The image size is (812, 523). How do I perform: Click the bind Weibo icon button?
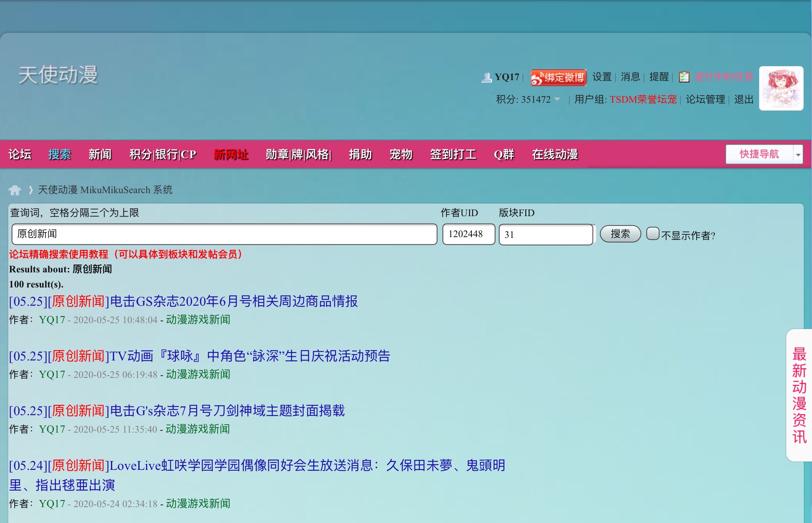tap(558, 77)
